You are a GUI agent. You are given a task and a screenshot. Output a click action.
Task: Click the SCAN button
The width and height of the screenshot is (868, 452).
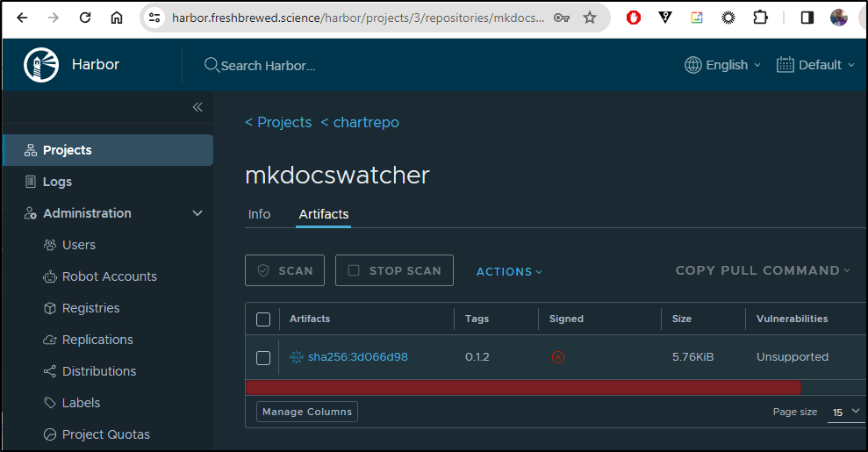284,270
